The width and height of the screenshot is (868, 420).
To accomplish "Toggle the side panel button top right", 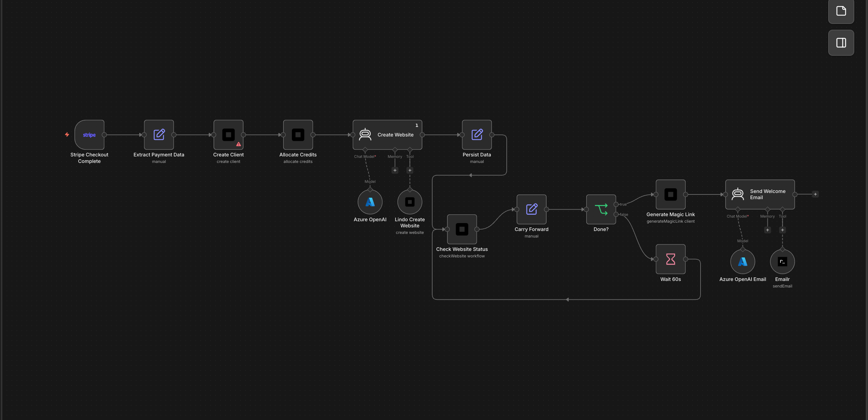I will pos(841,43).
